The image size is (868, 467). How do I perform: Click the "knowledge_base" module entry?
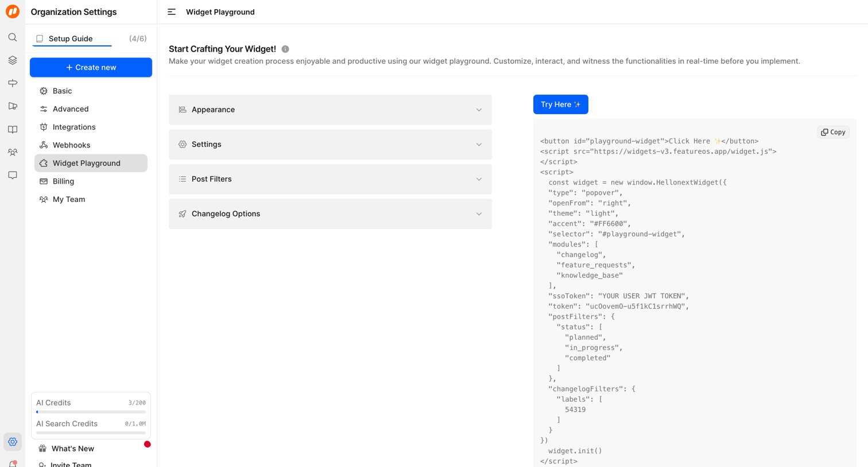[590, 275]
